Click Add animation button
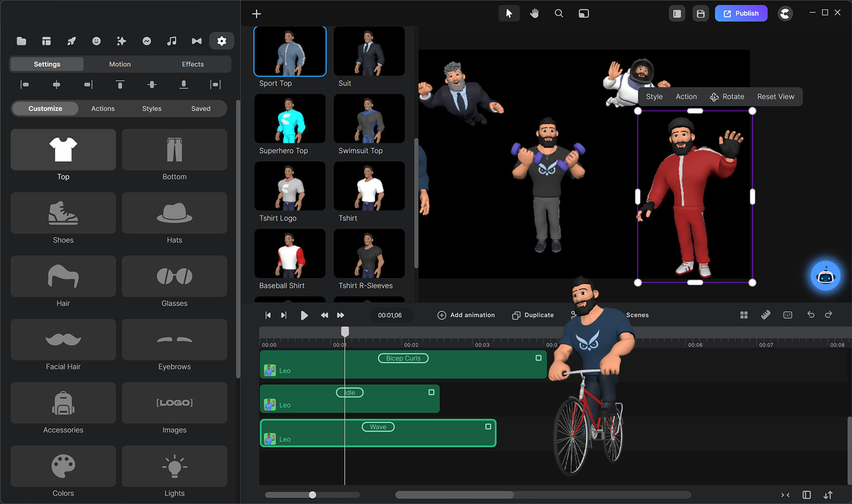The height and width of the screenshot is (504, 852). tap(466, 315)
